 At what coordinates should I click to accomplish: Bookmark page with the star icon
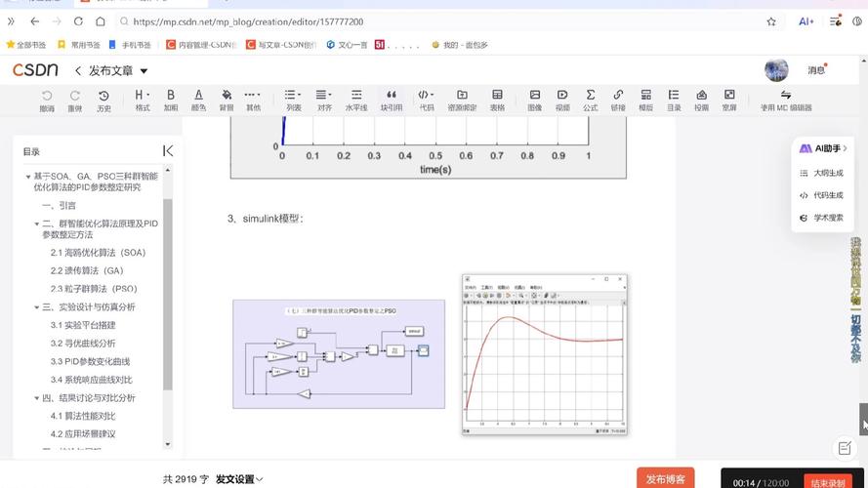771,21
